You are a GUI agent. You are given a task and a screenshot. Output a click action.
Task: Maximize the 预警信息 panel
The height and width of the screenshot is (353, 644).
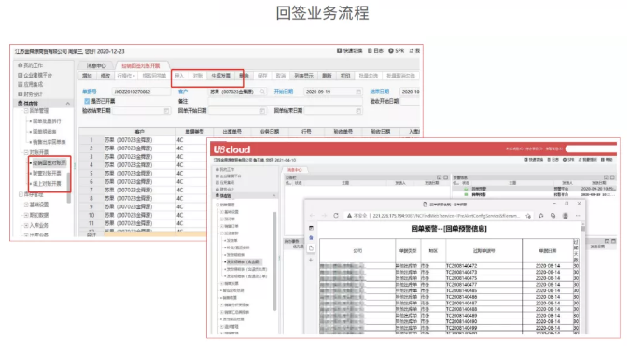[x=612, y=177]
